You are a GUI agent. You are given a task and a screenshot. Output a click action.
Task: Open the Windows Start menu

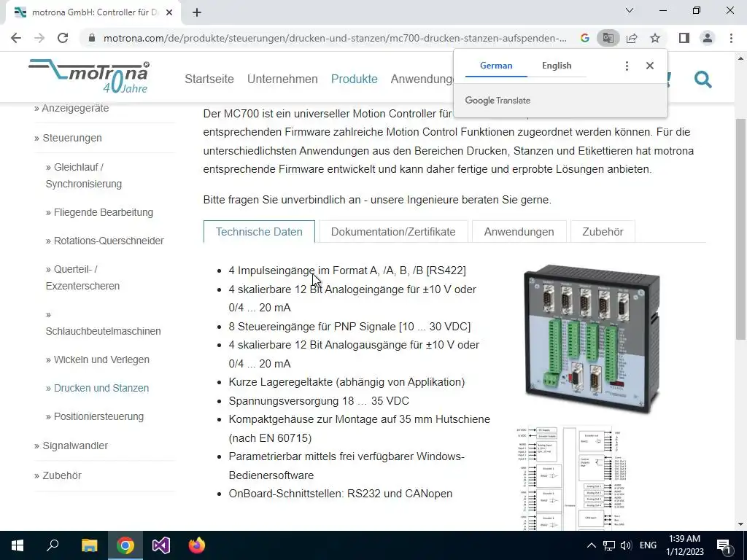coord(18,545)
